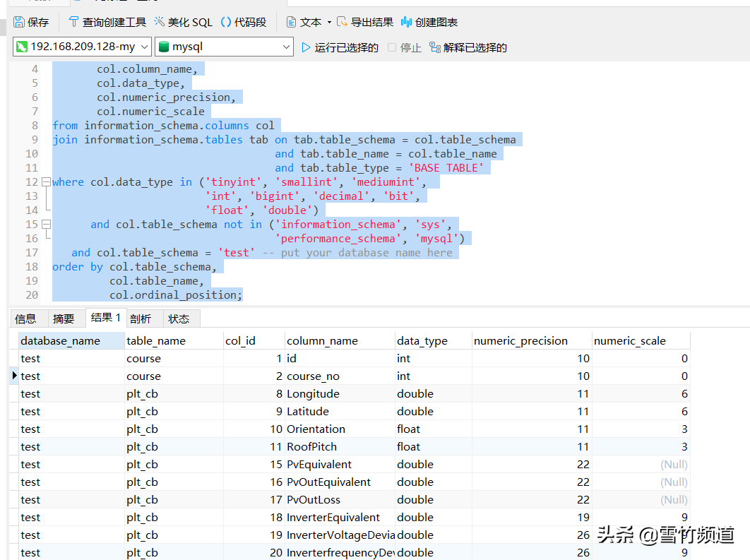
Task: Open the 查询创建工具 query builder
Action: tap(107, 22)
